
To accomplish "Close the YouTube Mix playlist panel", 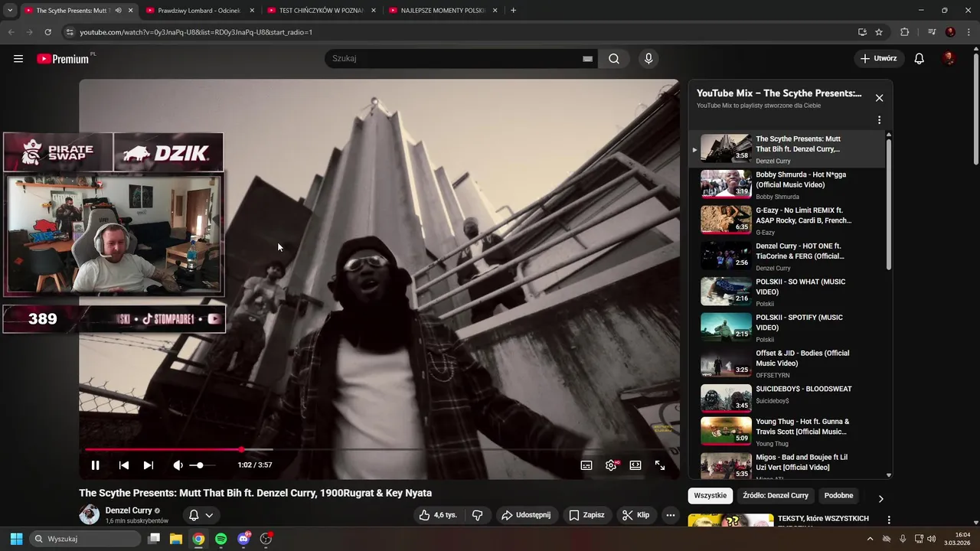I will 879,98.
